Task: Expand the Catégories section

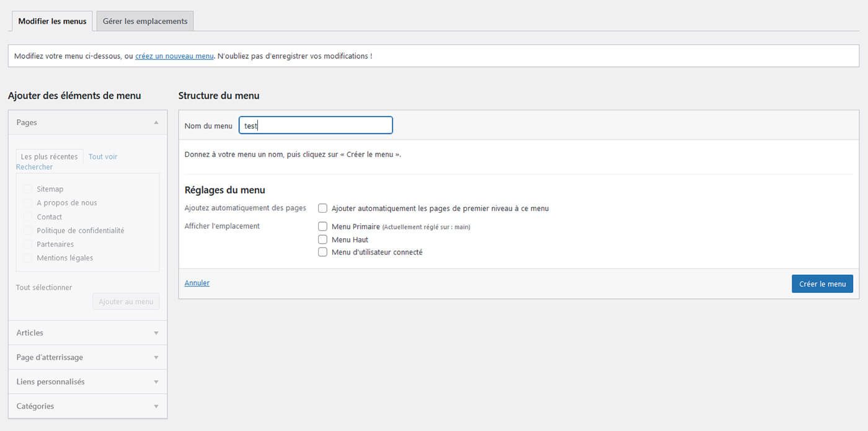Action: click(87, 406)
